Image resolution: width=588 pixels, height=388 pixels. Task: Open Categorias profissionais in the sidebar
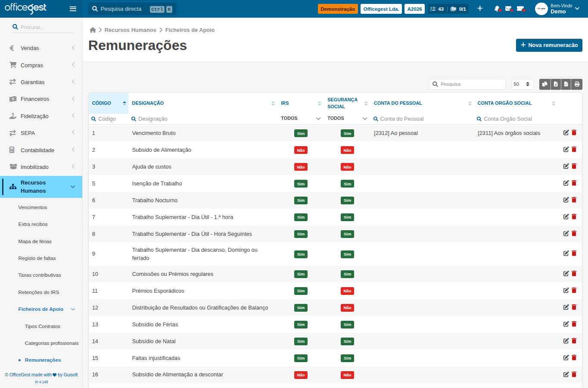(52, 343)
